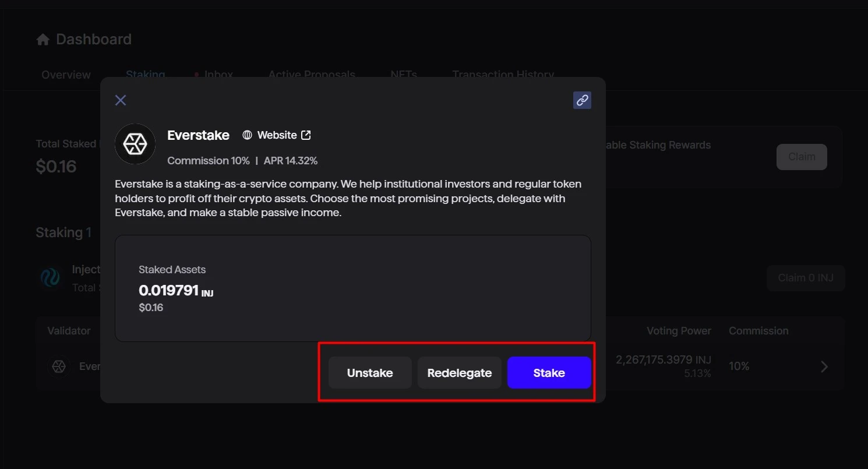Click the Commission 10% text in dialog
868x469 pixels.
coord(209,161)
